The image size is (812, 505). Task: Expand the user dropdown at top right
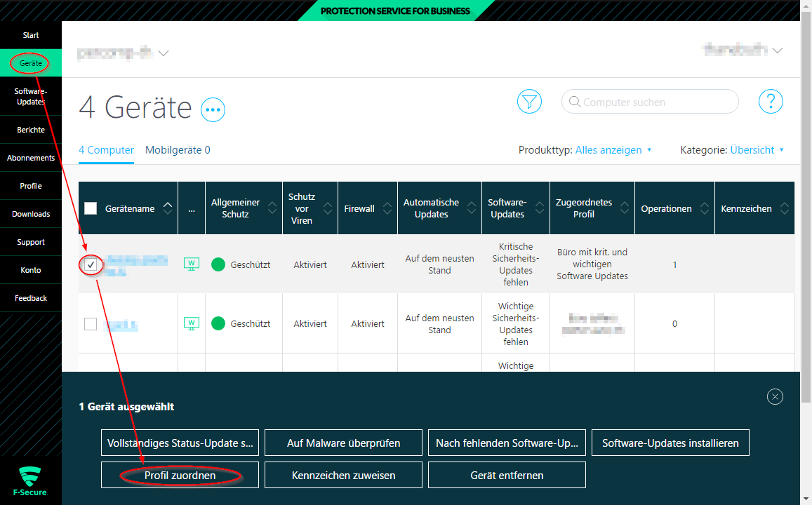point(778,50)
